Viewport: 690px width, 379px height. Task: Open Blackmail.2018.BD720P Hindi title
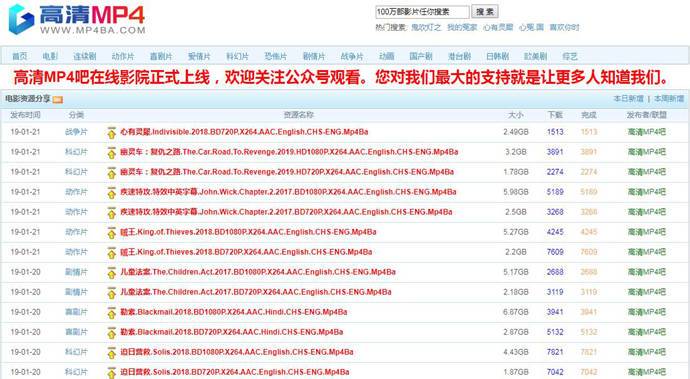231,332
